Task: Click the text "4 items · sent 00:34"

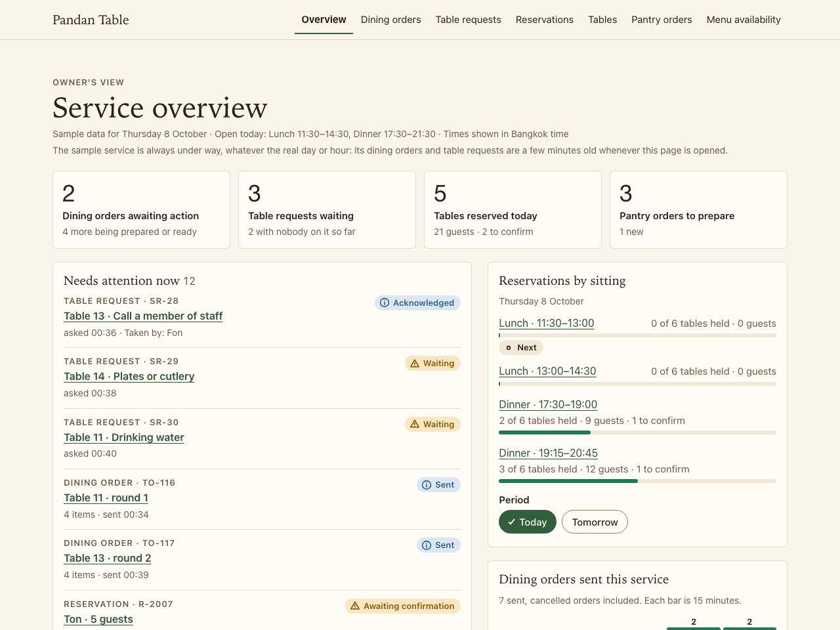Action: click(x=106, y=515)
